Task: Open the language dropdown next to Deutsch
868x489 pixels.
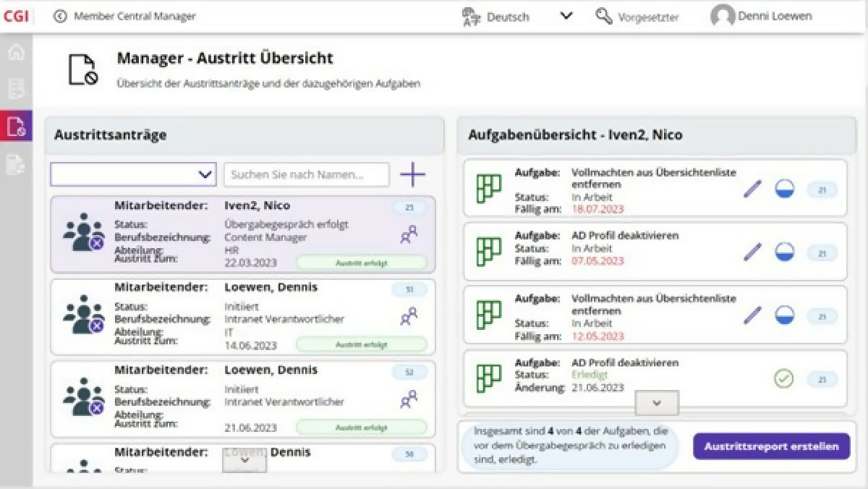Action: pos(566,15)
